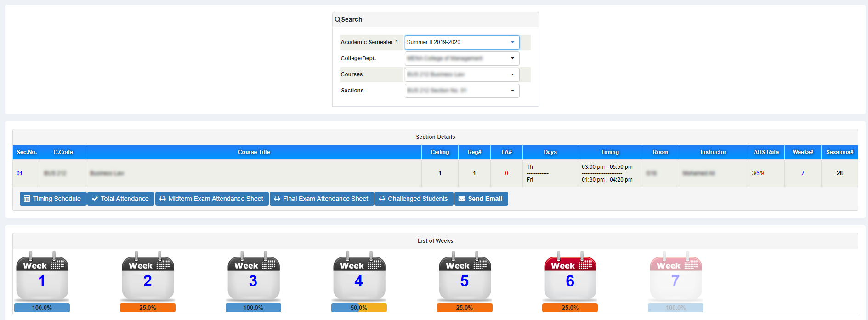Click the Sessions# column header
Screen dimensions: 868x320
840,152
